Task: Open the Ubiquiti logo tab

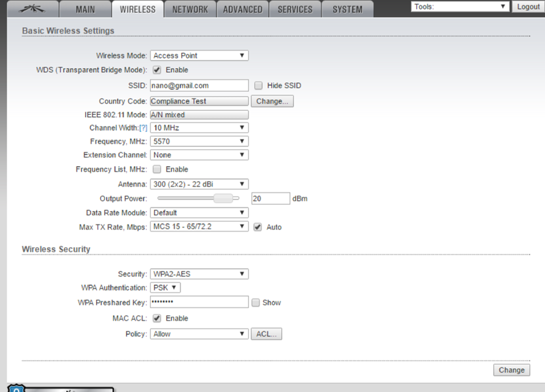Action: coord(32,9)
